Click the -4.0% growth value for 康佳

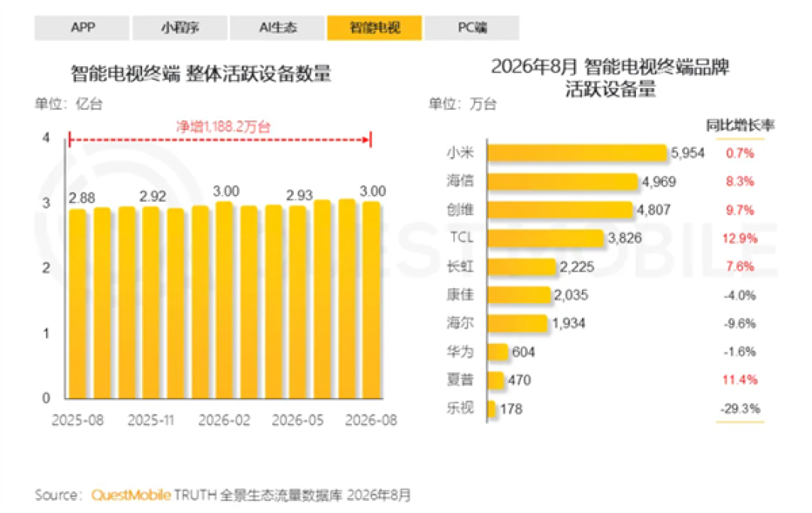tap(740, 296)
